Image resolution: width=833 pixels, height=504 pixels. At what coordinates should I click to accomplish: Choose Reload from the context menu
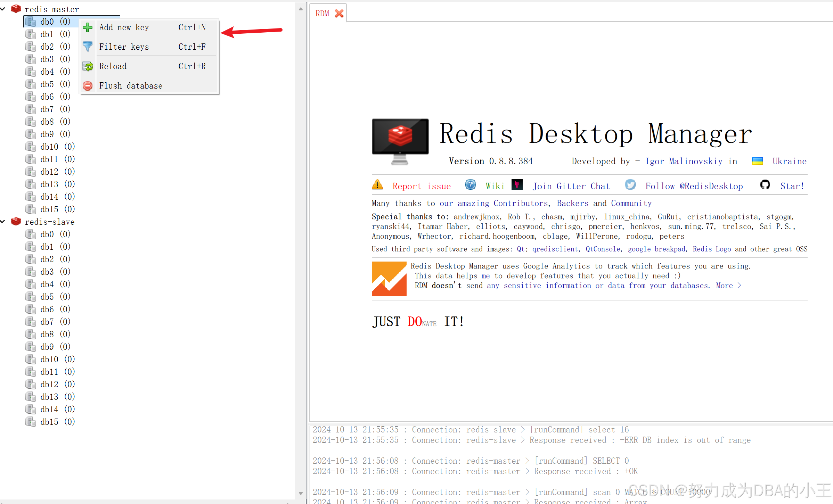pyautogui.click(x=113, y=66)
